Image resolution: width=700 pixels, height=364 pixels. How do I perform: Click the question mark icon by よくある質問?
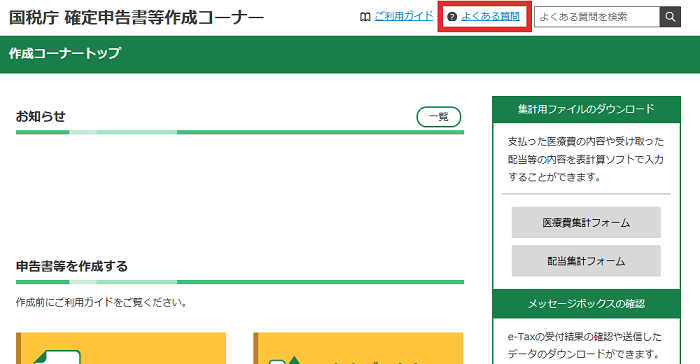[452, 17]
